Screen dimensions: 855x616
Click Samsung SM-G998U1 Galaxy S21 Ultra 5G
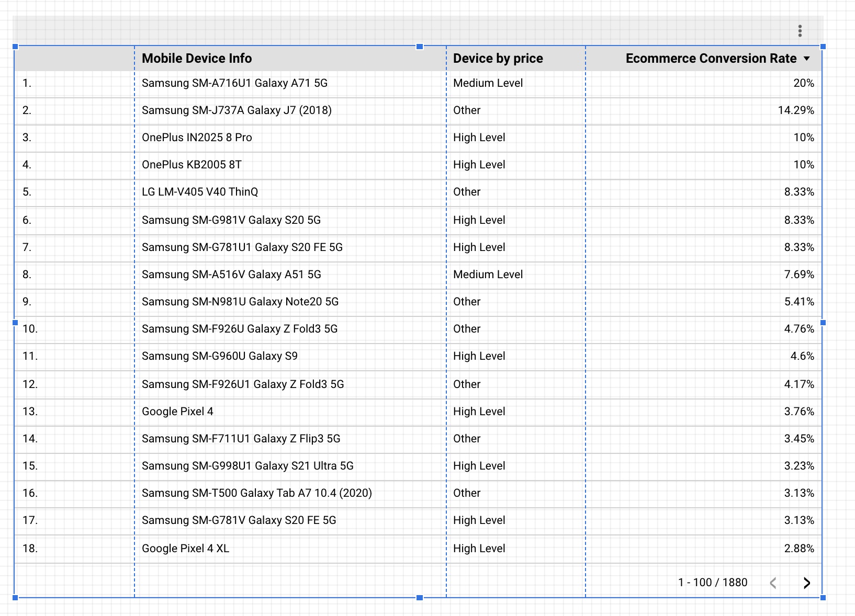[248, 466]
